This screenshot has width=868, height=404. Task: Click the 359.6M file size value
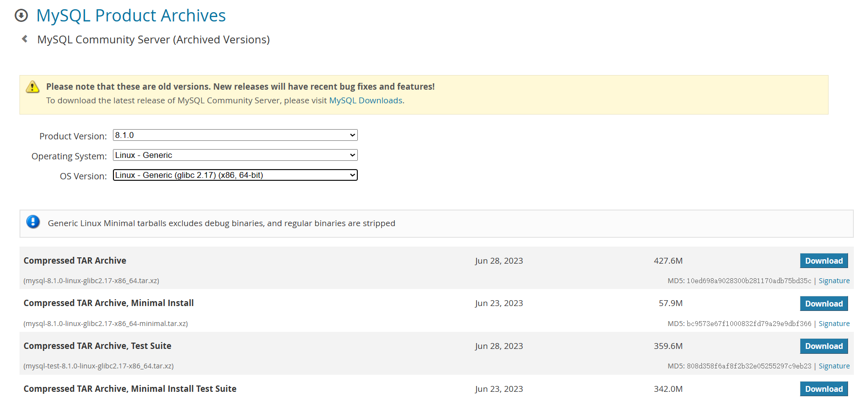pyautogui.click(x=668, y=346)
